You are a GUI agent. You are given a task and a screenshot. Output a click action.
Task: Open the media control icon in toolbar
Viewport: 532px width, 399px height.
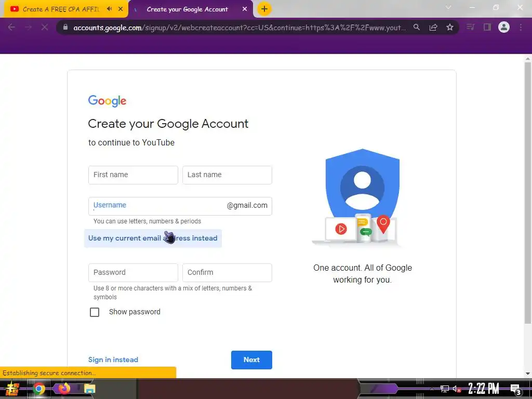pos(470,27)
